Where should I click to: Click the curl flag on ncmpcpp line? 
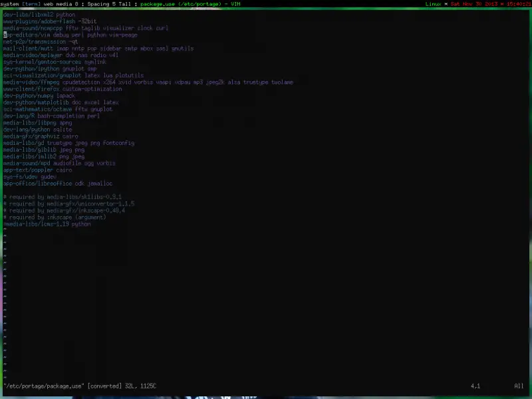162,28
